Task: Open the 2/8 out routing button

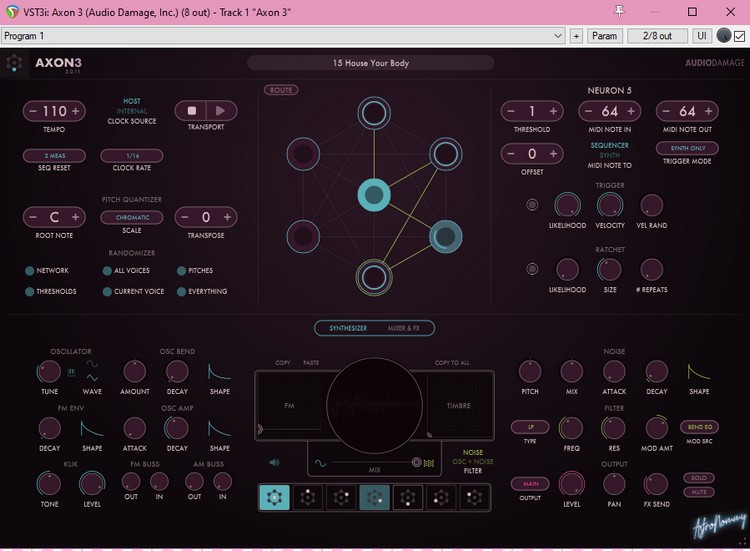Action: [657, 36]
